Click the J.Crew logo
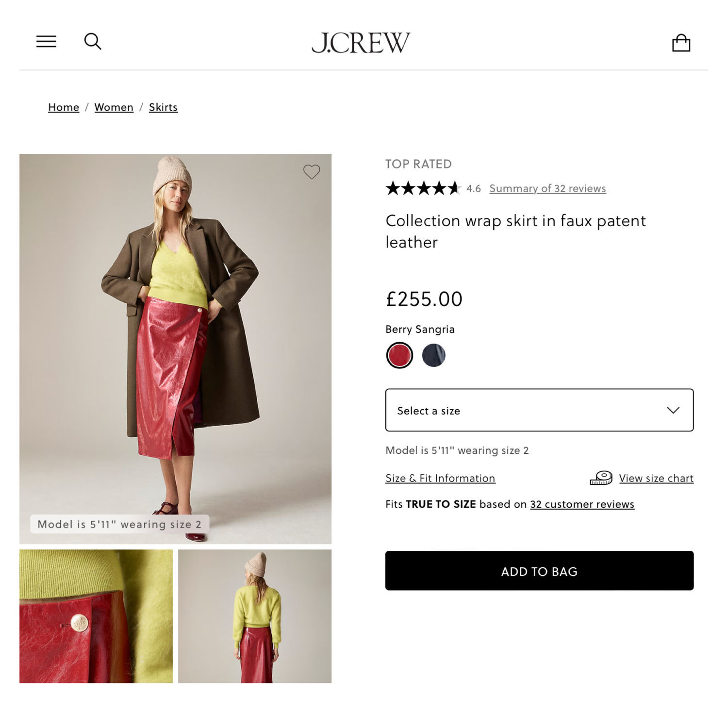Viewport: 728px width, 728px height. click(x=361, y=43)
